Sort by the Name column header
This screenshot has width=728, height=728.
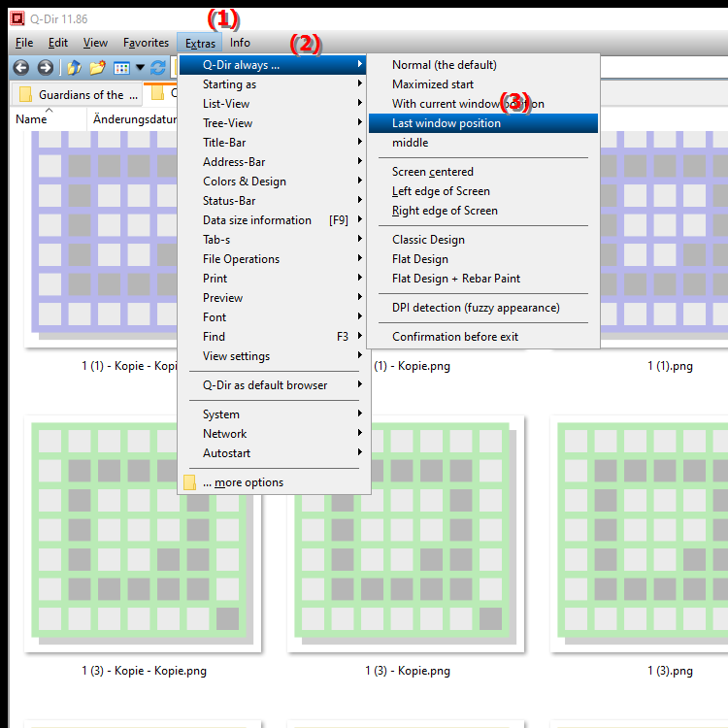coord(49,119)
